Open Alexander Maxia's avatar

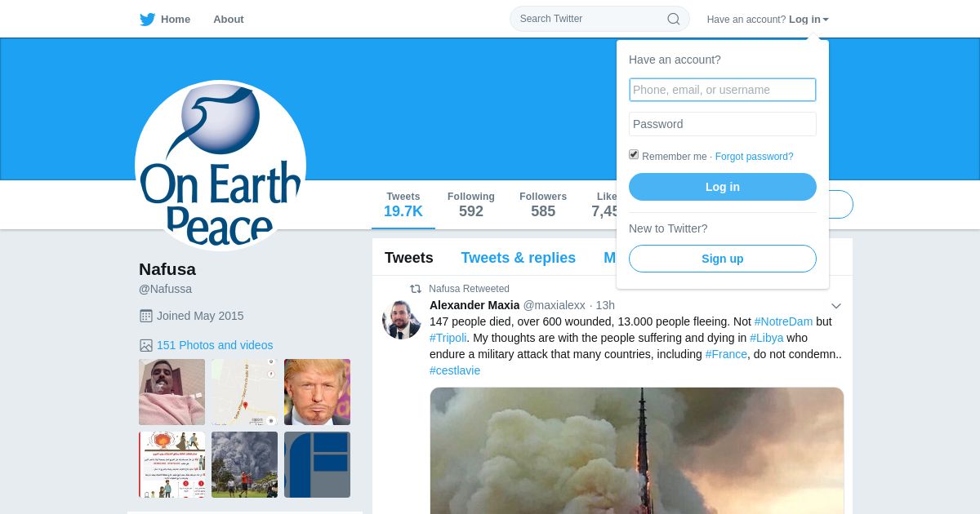(402, 320)
